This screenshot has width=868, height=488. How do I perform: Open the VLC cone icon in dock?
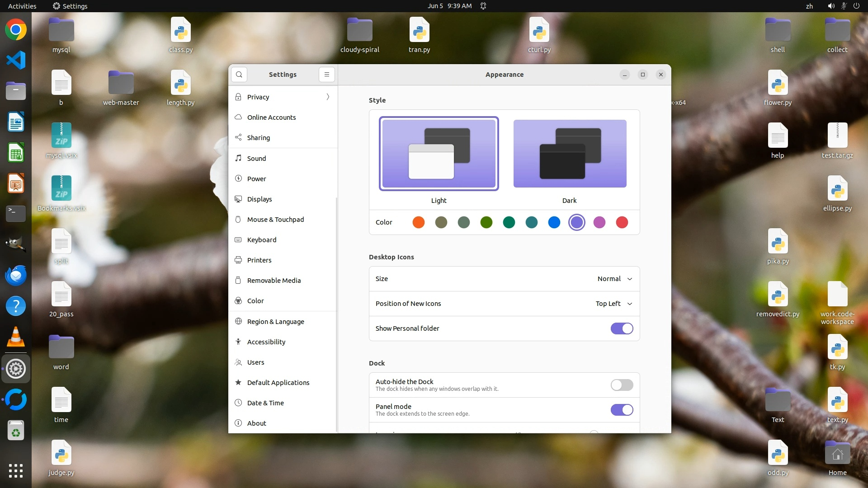[x=16, y=337]
